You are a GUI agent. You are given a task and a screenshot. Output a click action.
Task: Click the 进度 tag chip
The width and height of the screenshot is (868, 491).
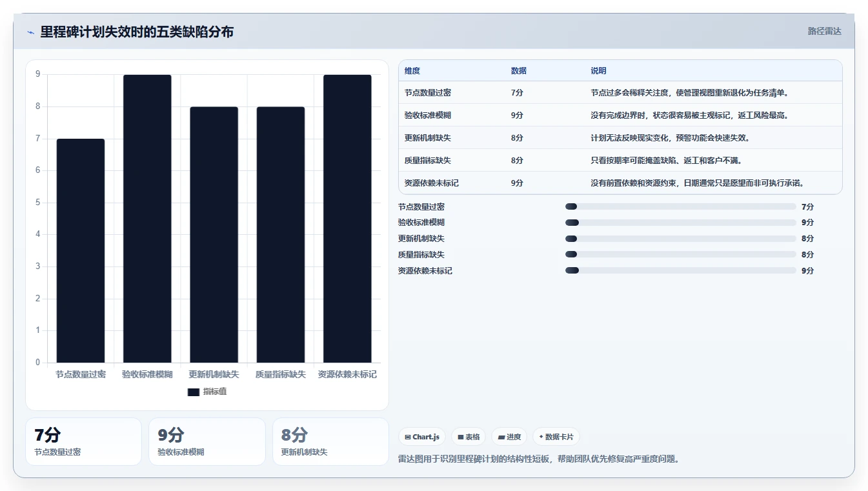pos(509,437)
